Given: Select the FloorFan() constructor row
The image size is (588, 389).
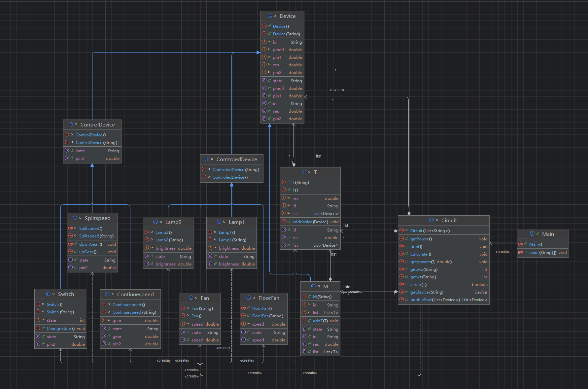Looking at the screenshot, I should (263, 308).
